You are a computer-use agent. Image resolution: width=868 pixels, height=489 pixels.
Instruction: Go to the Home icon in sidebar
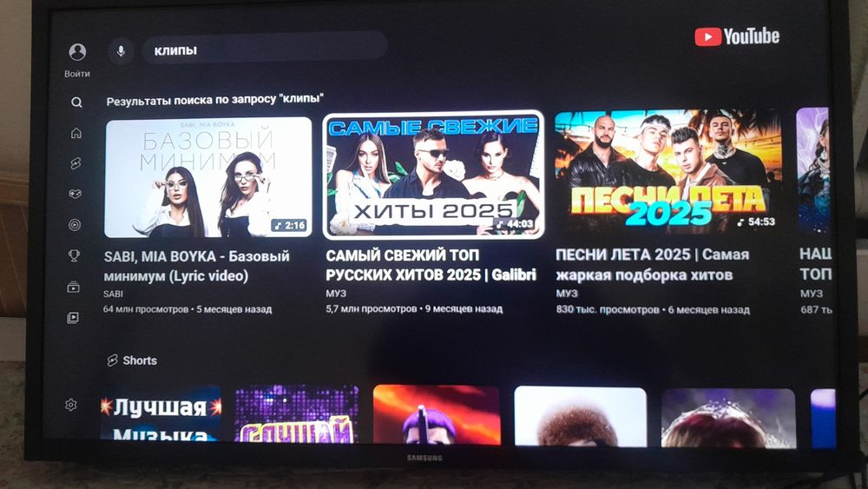76,133
